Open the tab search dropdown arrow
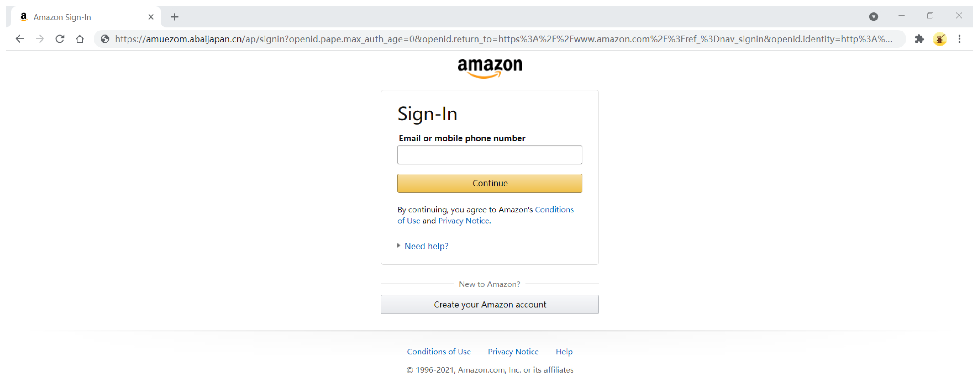The width and height of the screenshot is (980, 378). click(x=874, y=17)
